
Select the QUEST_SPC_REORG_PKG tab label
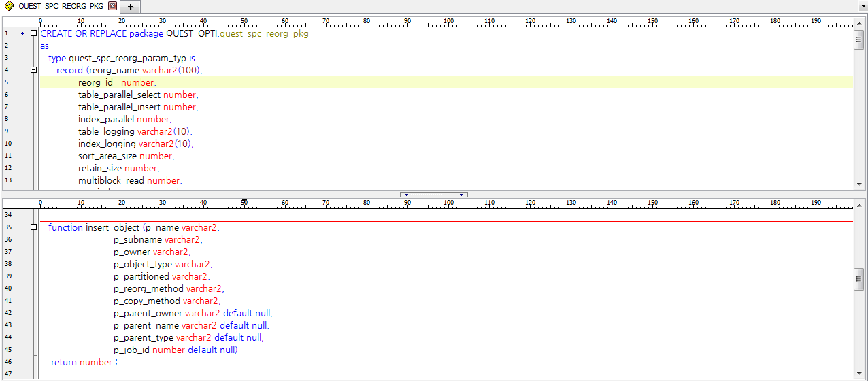pos(61,6)
